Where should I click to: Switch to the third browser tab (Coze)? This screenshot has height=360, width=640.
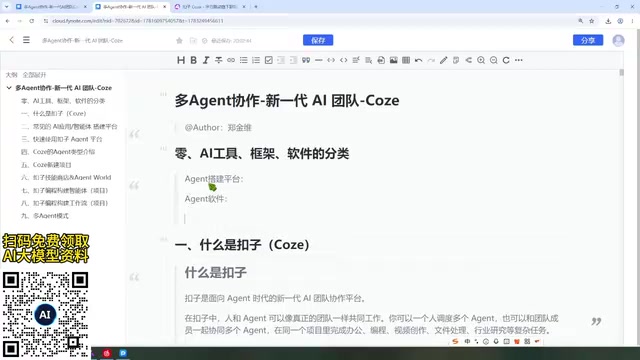coord(209,7)
